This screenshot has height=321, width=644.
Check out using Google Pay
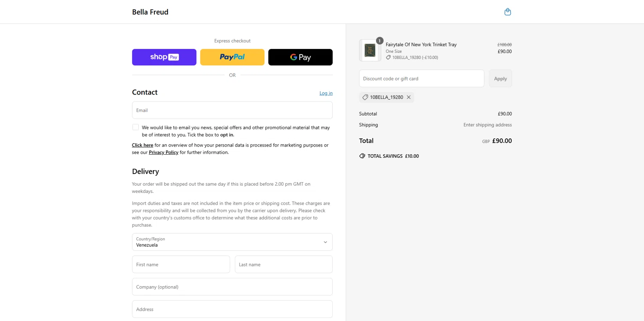pos(300,57)
